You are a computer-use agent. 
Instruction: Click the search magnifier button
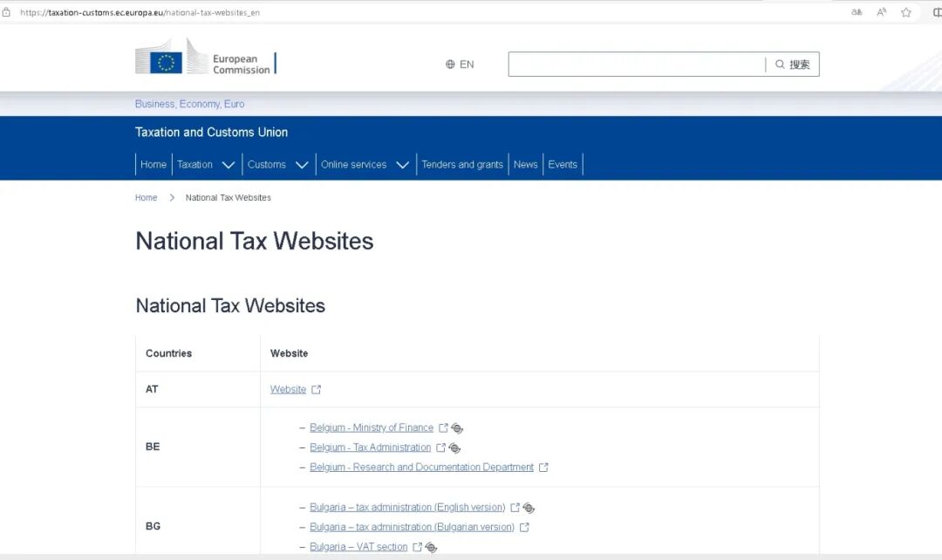coord(792,65)
